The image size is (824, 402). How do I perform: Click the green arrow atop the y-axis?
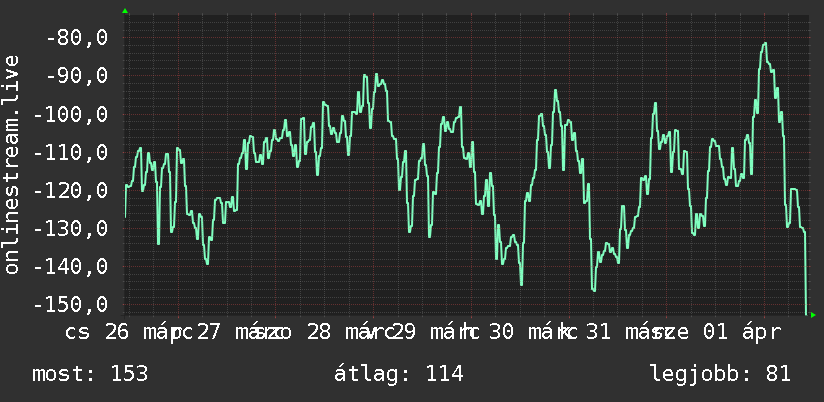[x=125, y=11]
